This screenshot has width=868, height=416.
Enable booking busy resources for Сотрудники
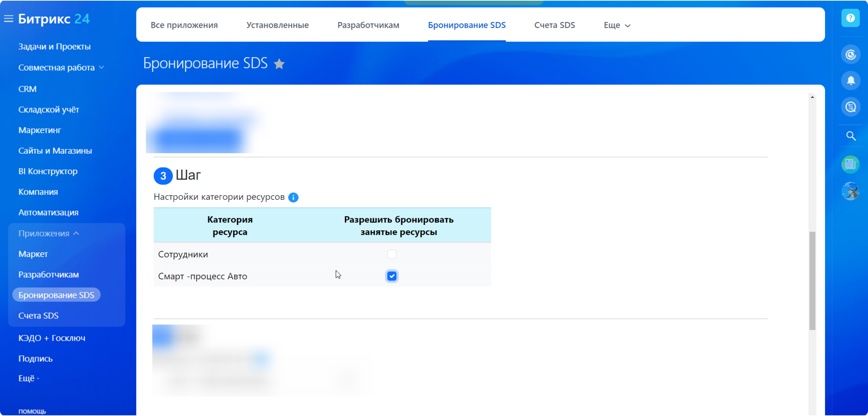tap(392, 254)
